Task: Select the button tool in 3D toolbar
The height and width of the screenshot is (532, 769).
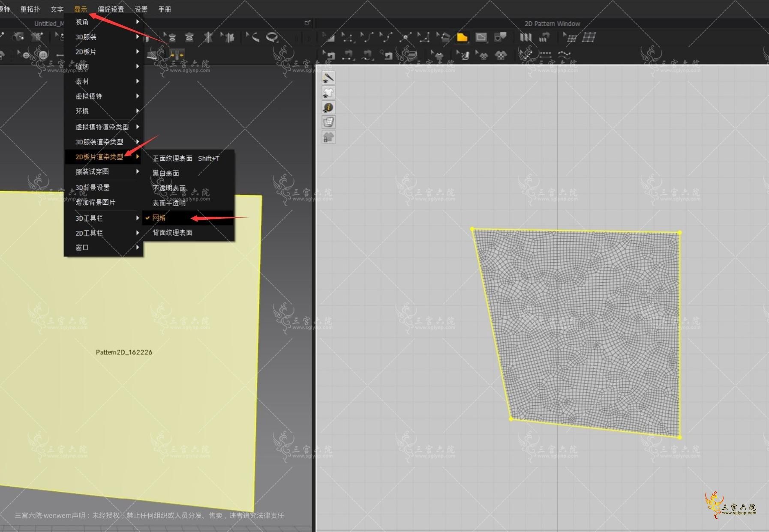Action: point(43,55)
